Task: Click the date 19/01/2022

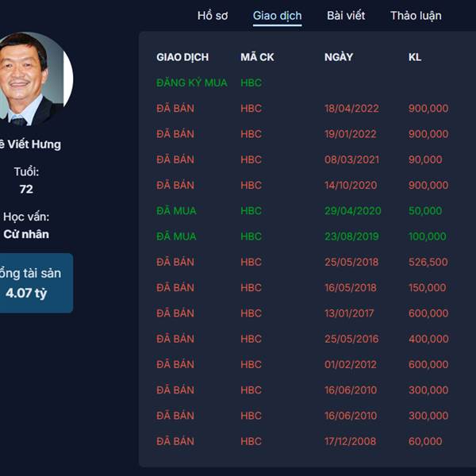Action: pos(351,134)
